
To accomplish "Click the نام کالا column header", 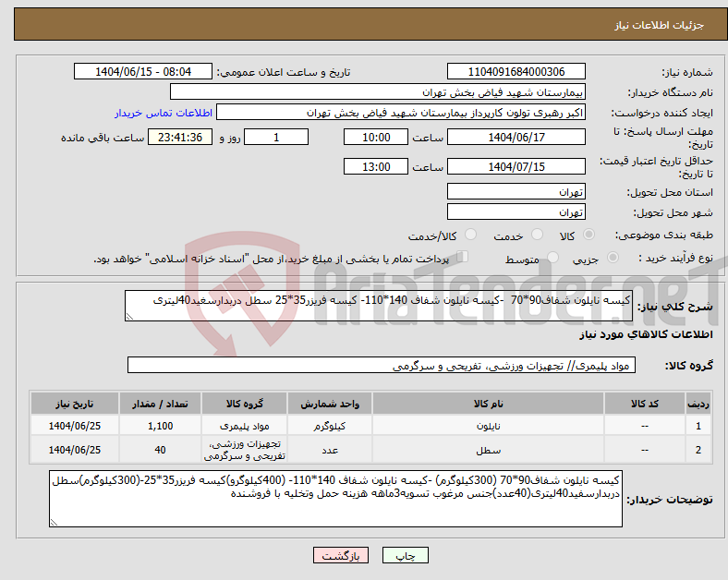I will 488,404.
